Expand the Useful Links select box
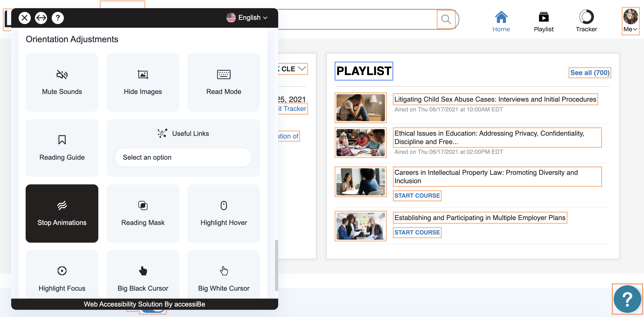644x317 pixels. (183, 157)
